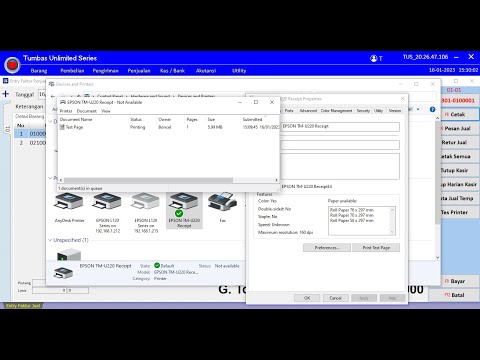
Task: Click the printer name field EPSON TM-U220 Receipt
Action: click(340, 127)
